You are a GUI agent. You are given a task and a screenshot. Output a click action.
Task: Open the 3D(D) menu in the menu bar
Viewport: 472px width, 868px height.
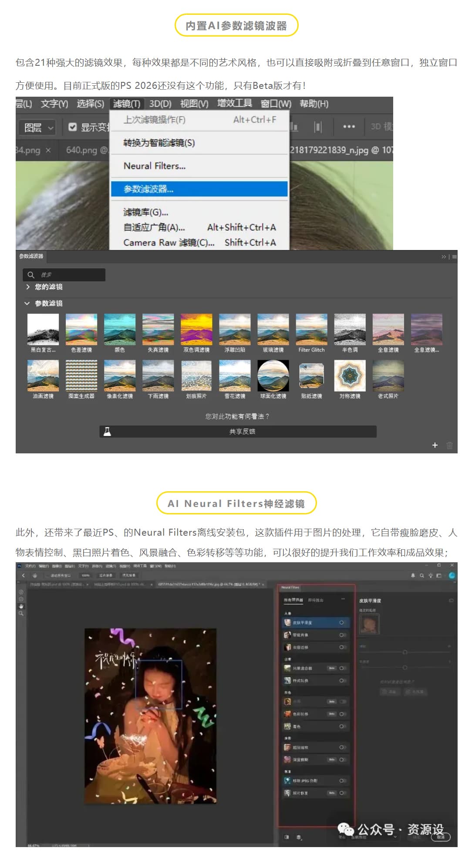[x=160, y=104]
